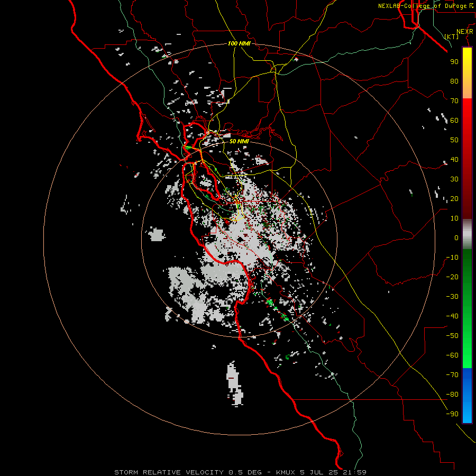The height and width of the screenshot is (476, 476).
Task: Pick the gray zero-velocity segment of the scale
Action: coord(467,234)
